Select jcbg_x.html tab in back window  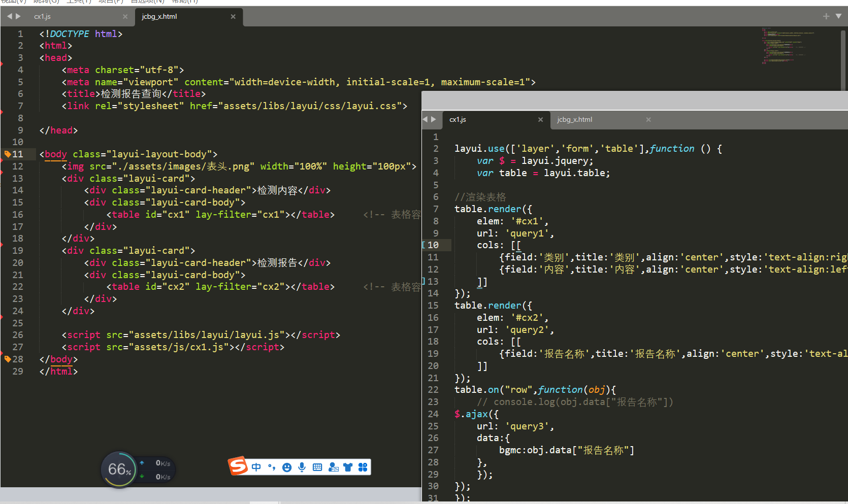pyautogui.click(x=159, y=16)
